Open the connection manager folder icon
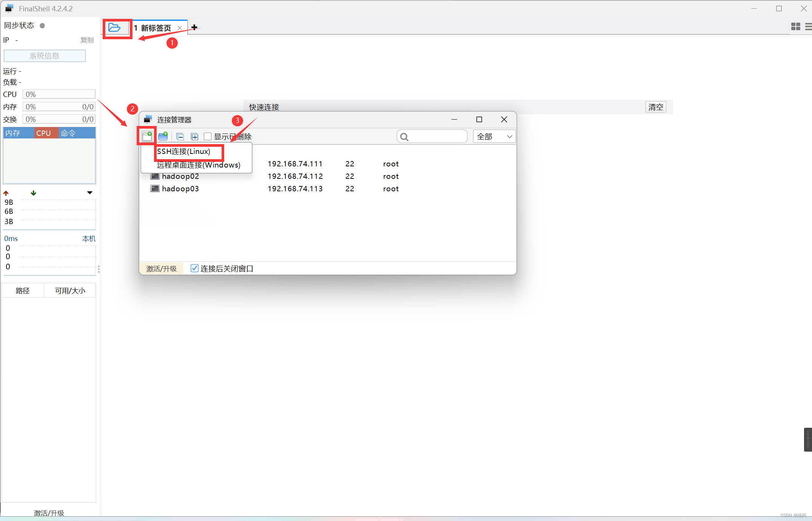The height and width of the screenshot is (521, 812). point(114,28)
